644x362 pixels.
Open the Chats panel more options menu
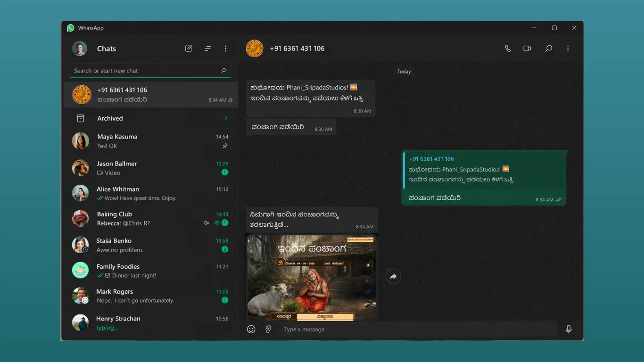tap(226, 49)
